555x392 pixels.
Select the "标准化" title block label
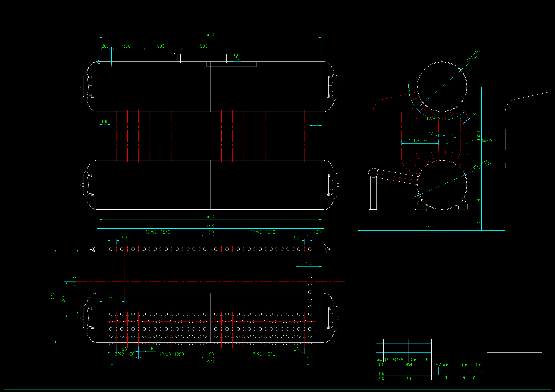tap(409, 364)
